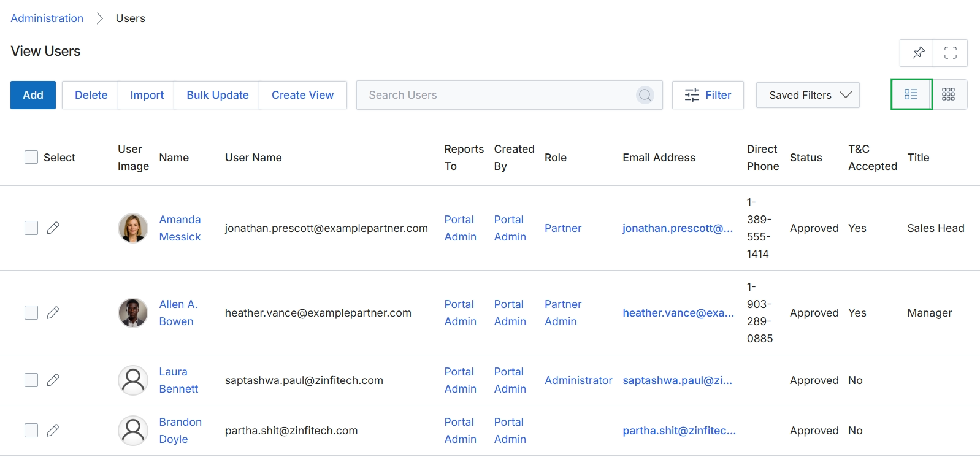Click the T&C Accepted column header

click(873, 158)
